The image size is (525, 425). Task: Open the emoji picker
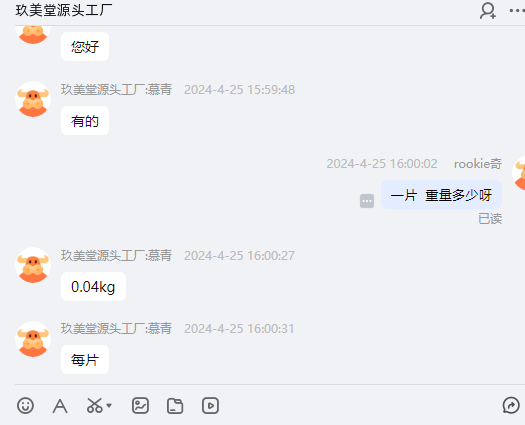[x=25, y=406]
